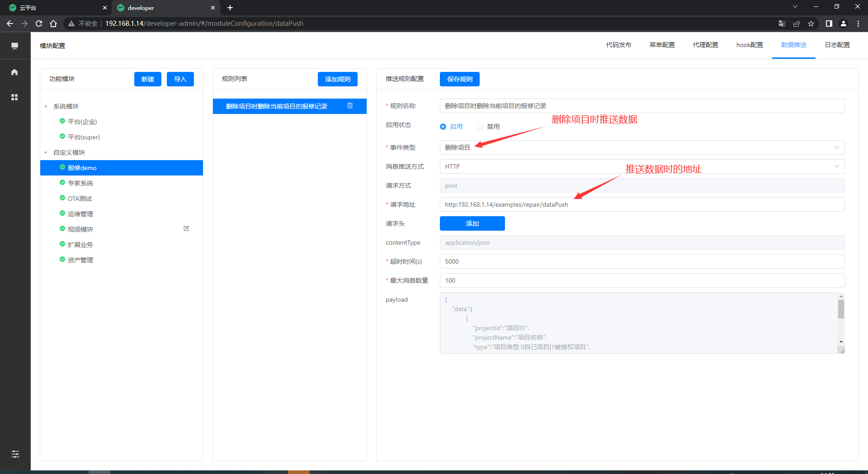Click the 添加规则 button
This screenshot has width=868, height=474.
pos(337,79)
